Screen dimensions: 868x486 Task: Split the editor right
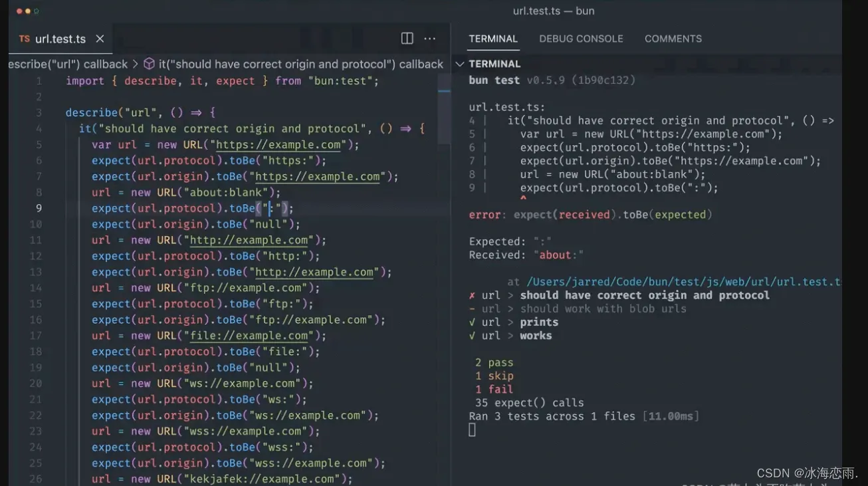[x=407, y=39]
